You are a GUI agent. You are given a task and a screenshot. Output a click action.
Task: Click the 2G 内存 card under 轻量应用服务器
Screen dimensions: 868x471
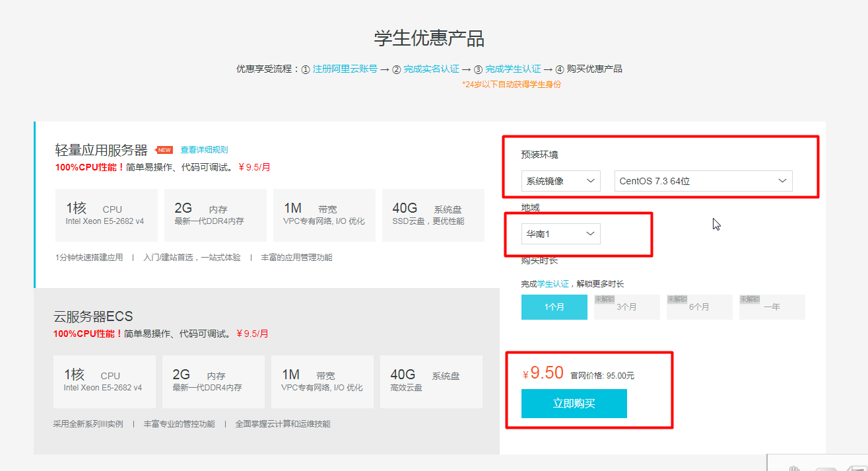[215, 215]
